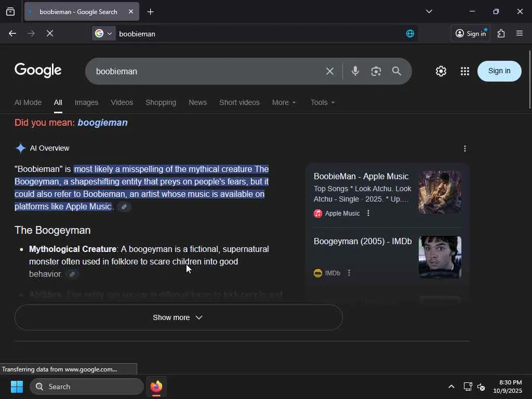Image resolution: width=532 pixels, height=399 pixels.
Task: Open a new browser tab
Action: [x=150, y=12]
